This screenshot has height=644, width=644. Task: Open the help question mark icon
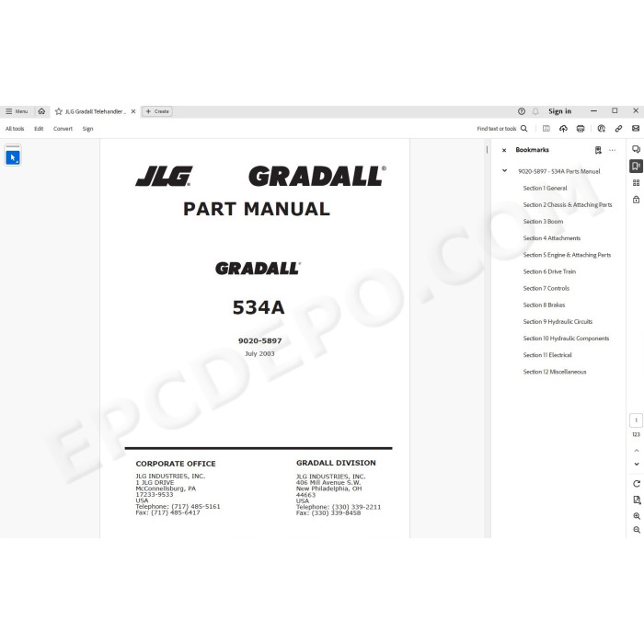pos(522,111)
